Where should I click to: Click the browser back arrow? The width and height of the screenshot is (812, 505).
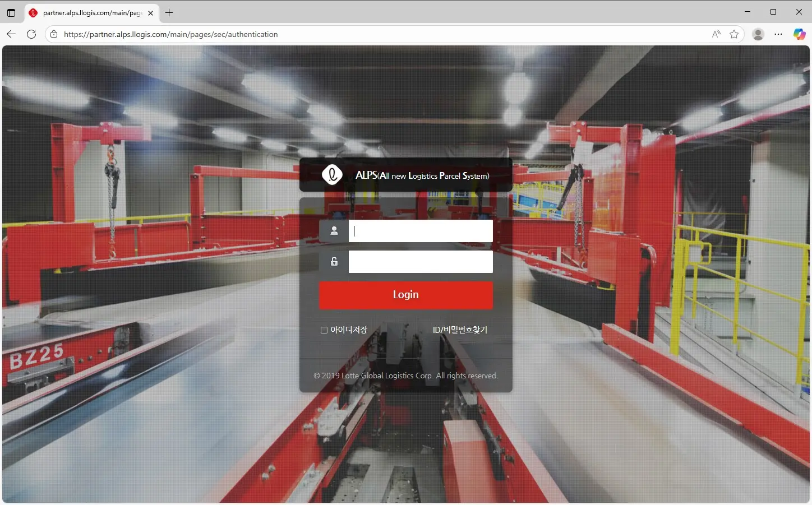[11, 34]
